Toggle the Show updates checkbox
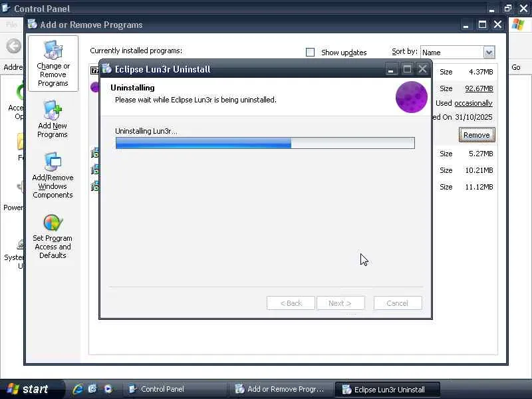This screenshot has width=532, height=399. point(310,53)
